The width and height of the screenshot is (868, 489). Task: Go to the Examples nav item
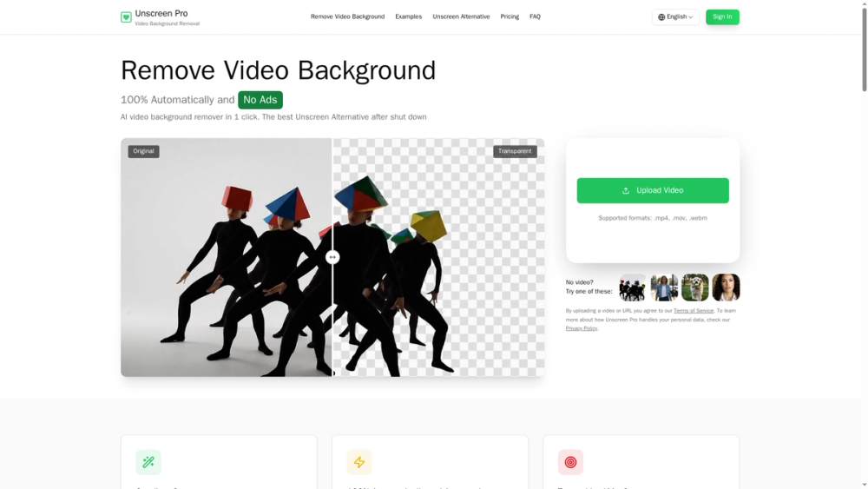point(409,17)
